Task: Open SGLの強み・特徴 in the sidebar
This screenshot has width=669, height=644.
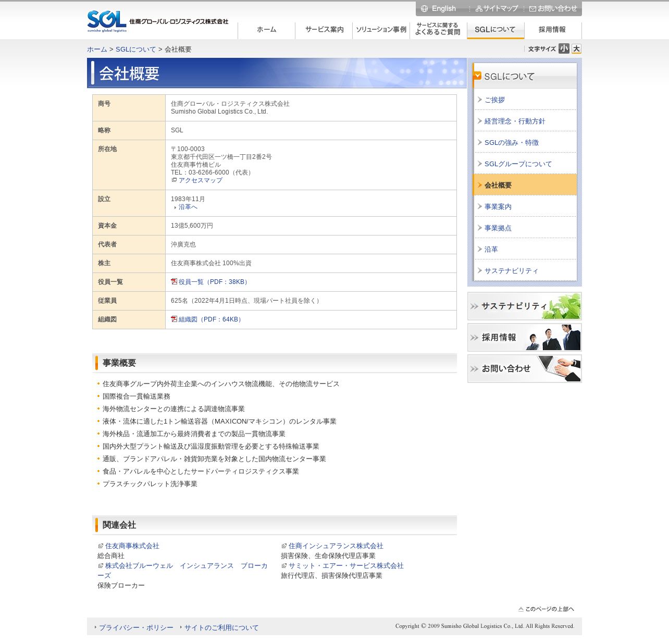Action: tap(512, 142)
